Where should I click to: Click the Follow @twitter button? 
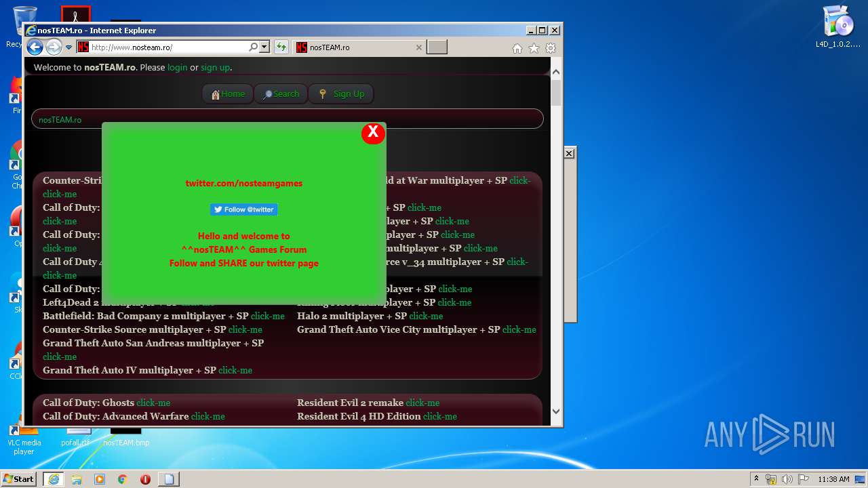243,209
